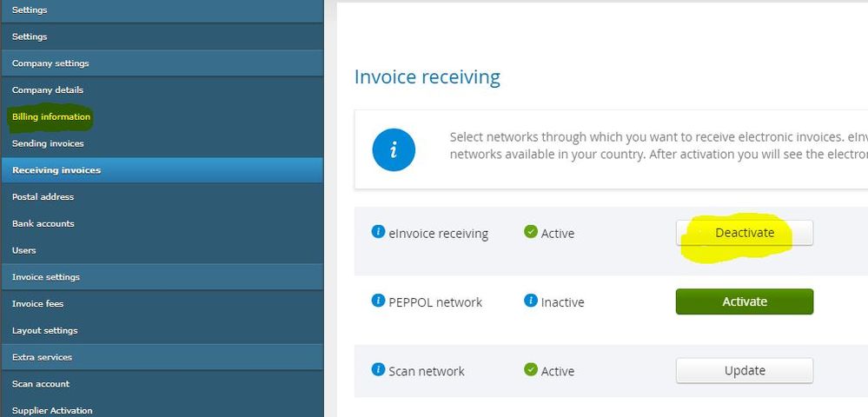Open Invoice fees page
The image size is (868, 417).
(162, 303)
